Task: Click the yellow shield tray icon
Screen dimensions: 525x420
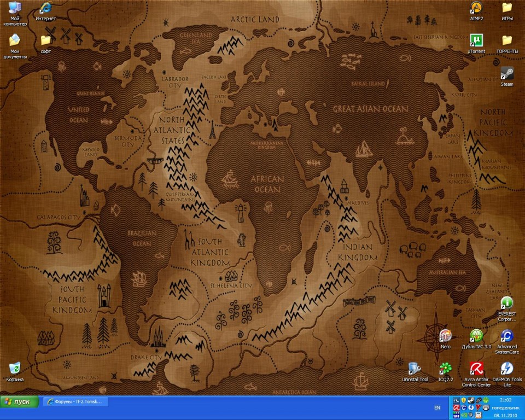Action: coord(464,400)
